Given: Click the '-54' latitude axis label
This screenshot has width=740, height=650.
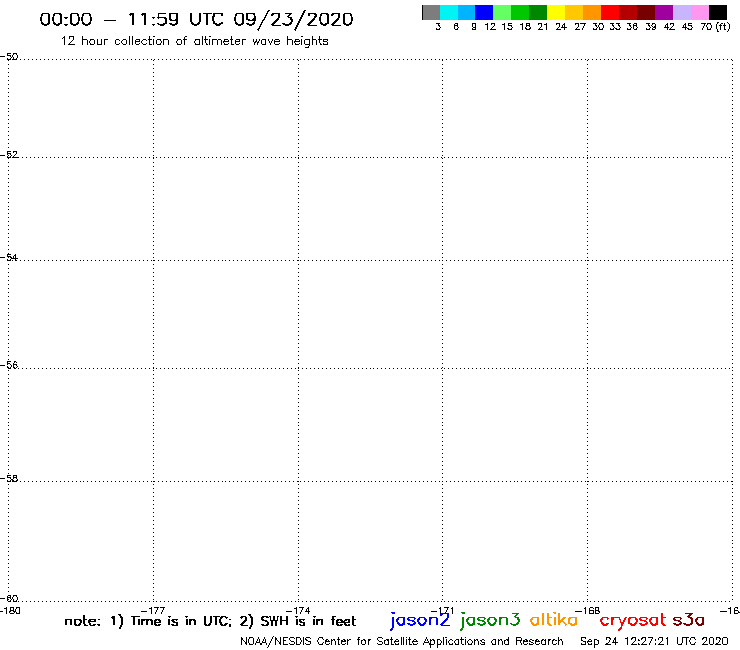Looking at the screenshot, I should click(x=9, y=258).
